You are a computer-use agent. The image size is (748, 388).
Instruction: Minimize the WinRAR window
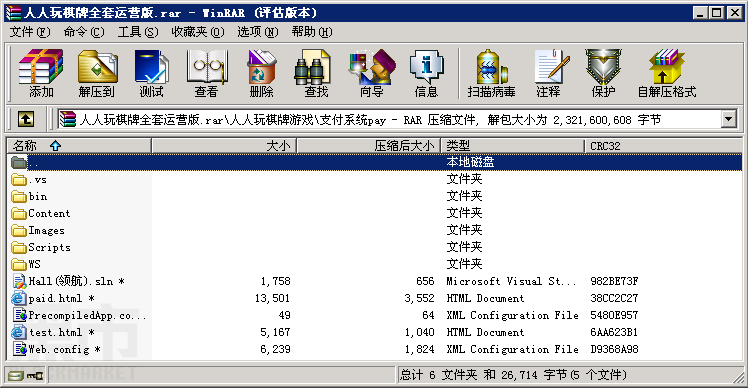click(x=700, y=12)
